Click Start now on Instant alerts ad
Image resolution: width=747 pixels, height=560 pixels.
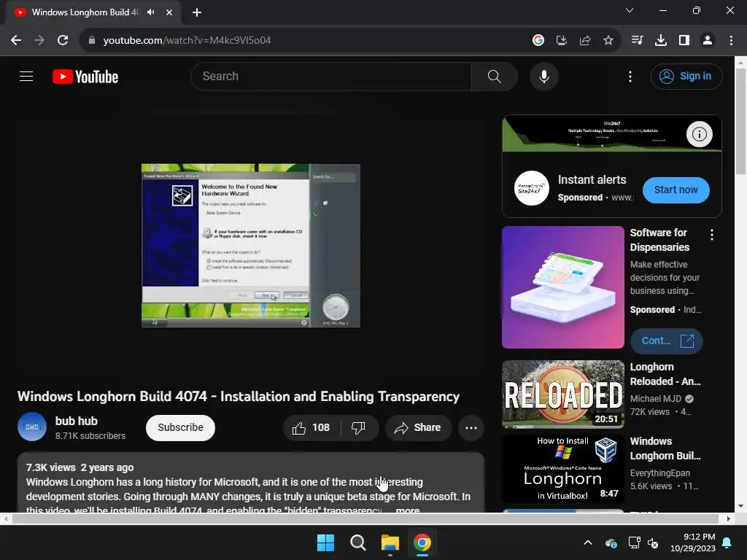coord(676,190)
